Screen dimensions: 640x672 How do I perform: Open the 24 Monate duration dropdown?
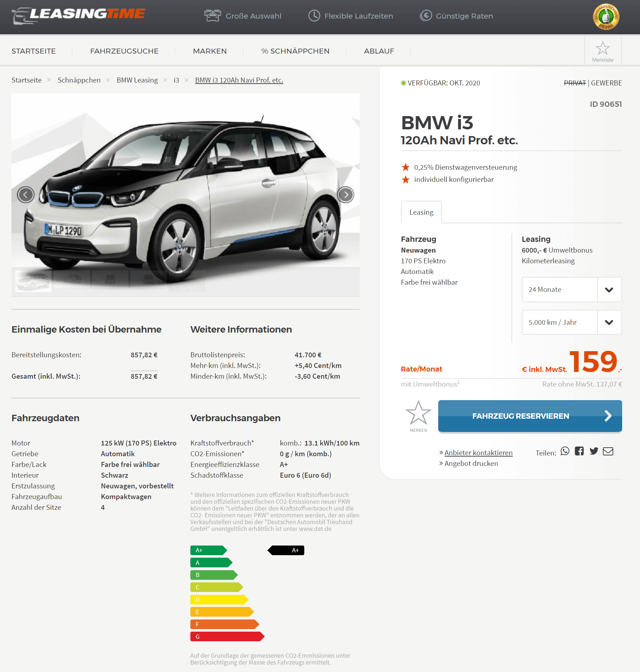571,289
